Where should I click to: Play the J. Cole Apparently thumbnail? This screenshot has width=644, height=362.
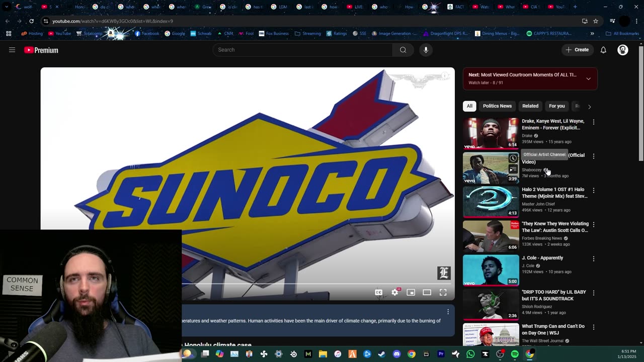pos(491,270)
